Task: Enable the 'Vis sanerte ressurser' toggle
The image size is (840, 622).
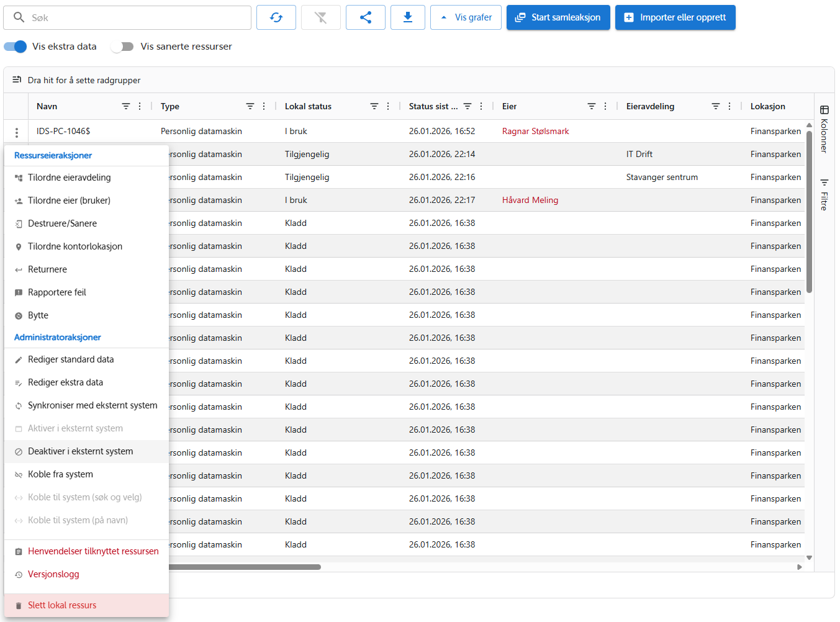Action: 122,47
